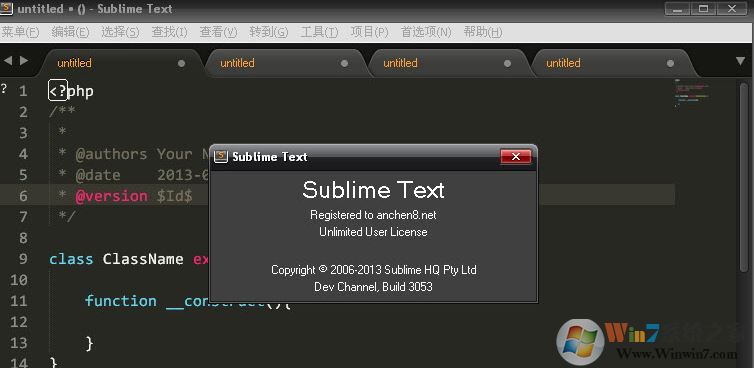The image size is (754, 368).
Task: Click the 'class' keyword on line 9
Action: tap(71, 259)
